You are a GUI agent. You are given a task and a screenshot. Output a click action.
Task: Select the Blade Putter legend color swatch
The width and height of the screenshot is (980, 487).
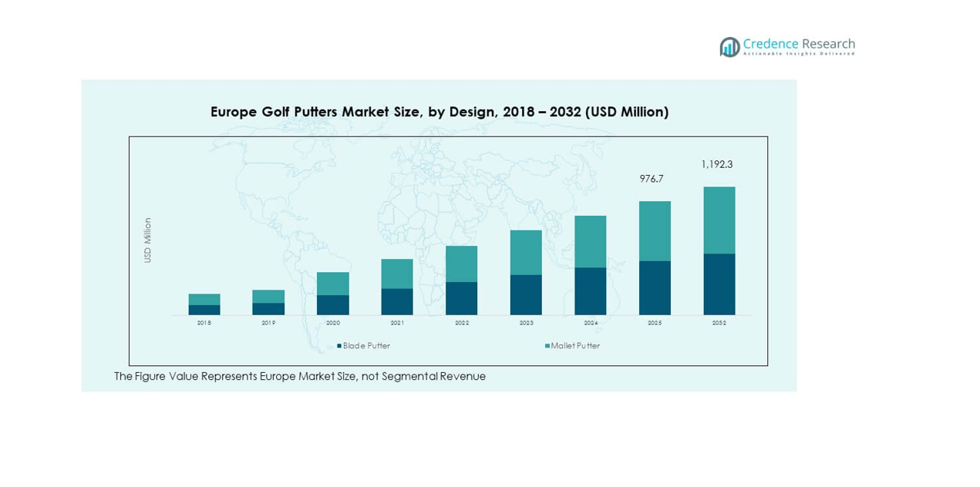[x=339, y=346]
